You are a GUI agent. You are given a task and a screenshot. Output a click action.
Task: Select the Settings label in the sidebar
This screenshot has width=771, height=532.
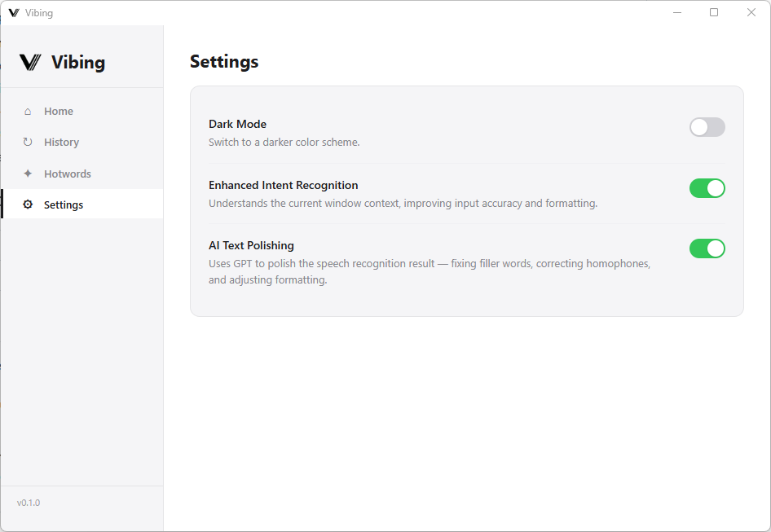coord(64,204)
